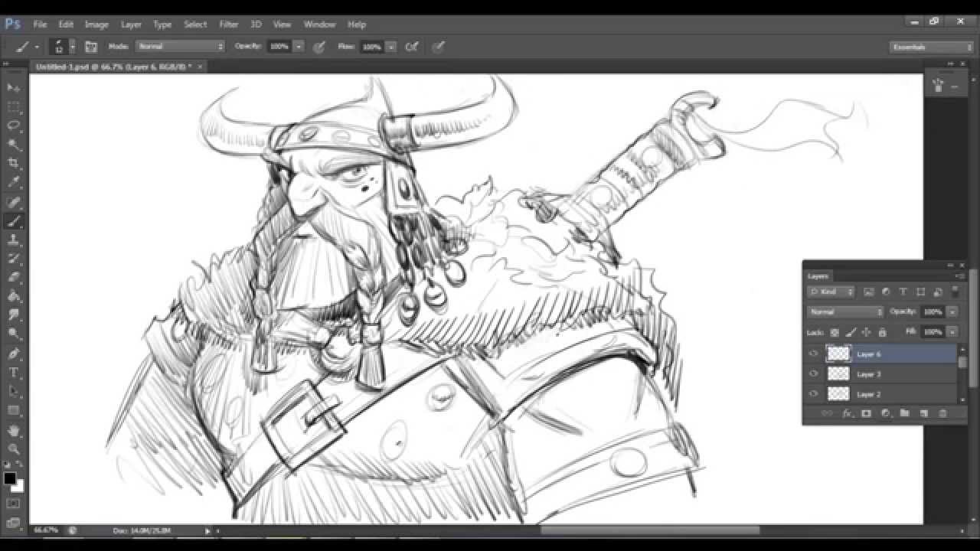Toggle visibility of Layer 2
The image size is (980, 551).
pos(813,393)
